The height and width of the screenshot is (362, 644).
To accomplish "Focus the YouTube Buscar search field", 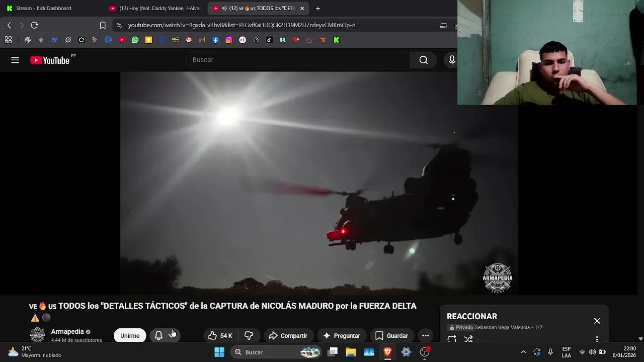I will point(298,60).
